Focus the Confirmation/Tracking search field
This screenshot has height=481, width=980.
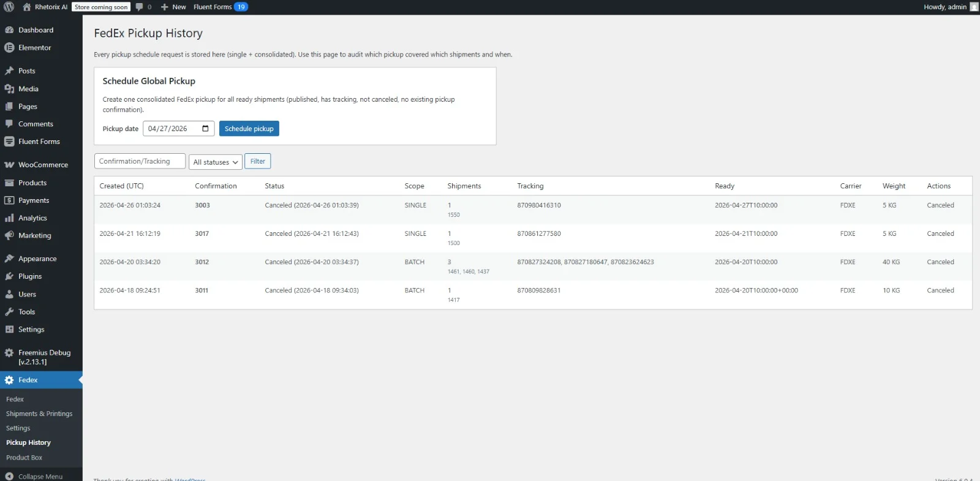click(140, 161)
